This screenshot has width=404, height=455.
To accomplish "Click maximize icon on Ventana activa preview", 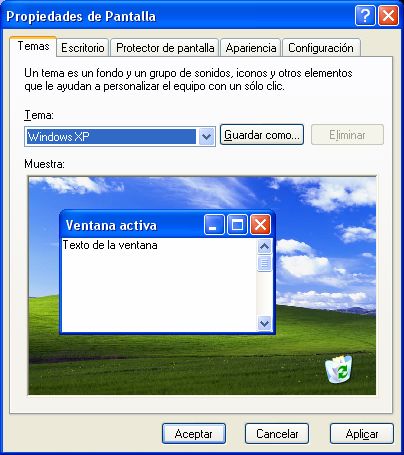I will click(237, 225).
